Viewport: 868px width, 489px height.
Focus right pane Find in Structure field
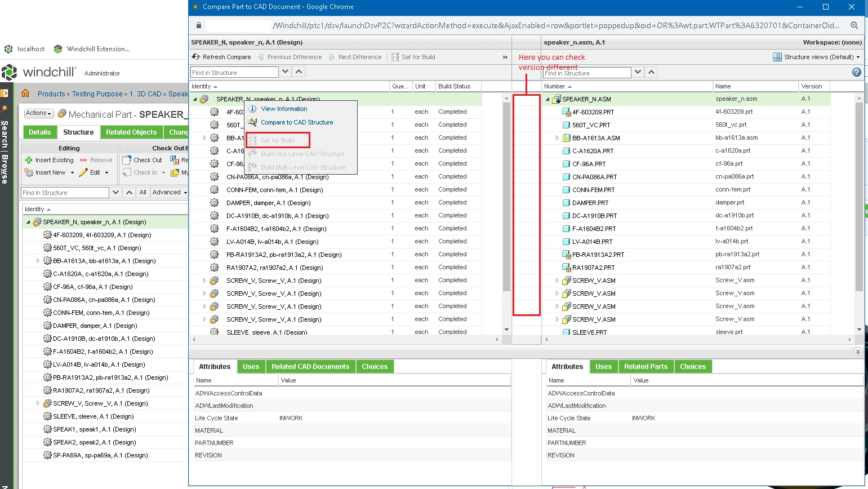click(587, 73)
